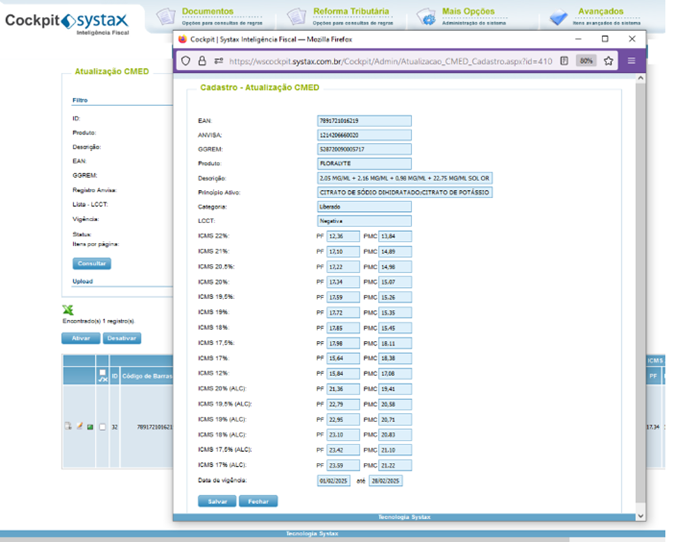The image size is (674, 542).
Task: Toggle reader view icon in address bar
Action: click(x=564, y=61)
